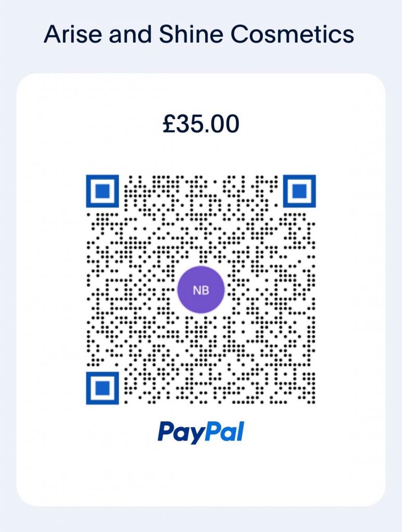Click the top-right blue QR corner square

pyautogui.click(x=300, y=191)
